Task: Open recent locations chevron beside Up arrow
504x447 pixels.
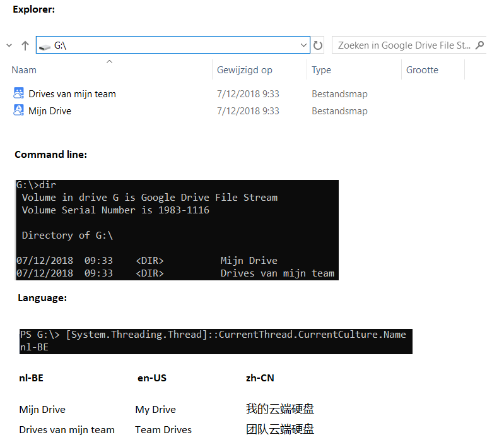Action: pos(9,45)
